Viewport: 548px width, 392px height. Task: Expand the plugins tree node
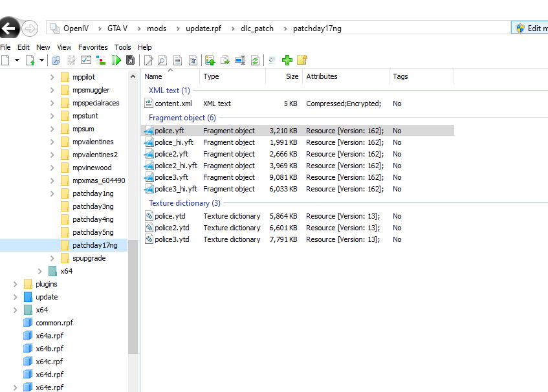[x=16, y=284]
